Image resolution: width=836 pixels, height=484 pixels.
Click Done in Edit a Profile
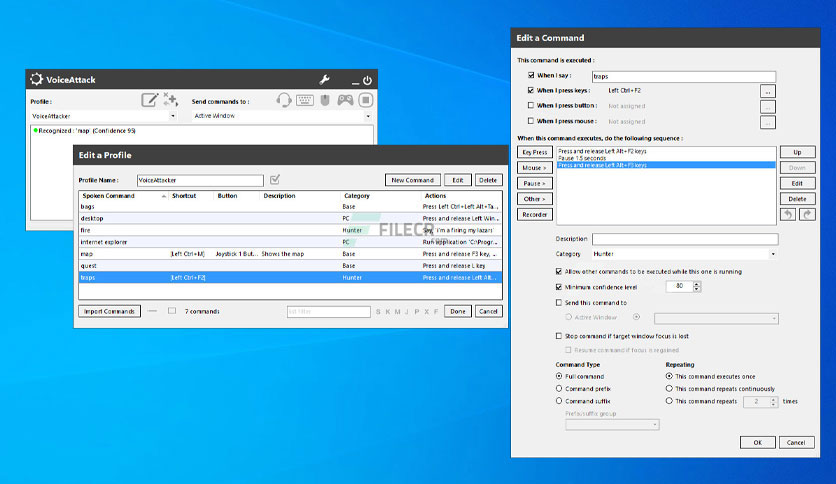pyautogui.click(x=457, y=311)
